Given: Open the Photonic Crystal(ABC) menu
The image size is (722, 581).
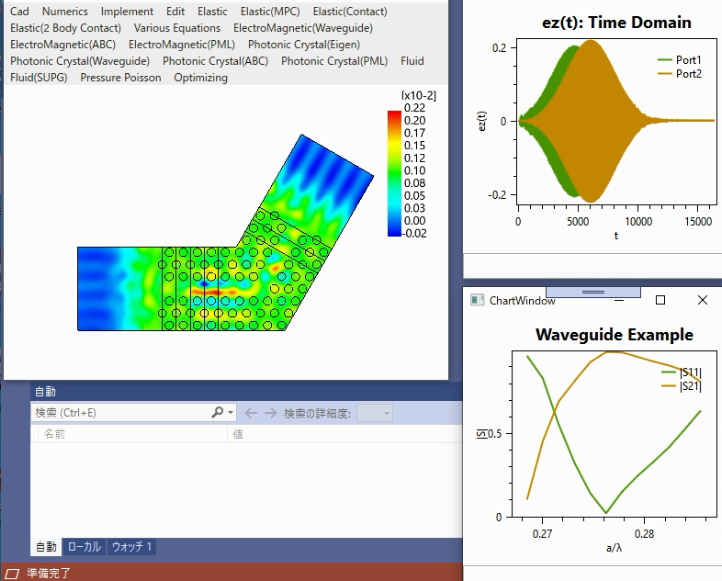Looking at the screenshot, I should [x=215, y=61].
